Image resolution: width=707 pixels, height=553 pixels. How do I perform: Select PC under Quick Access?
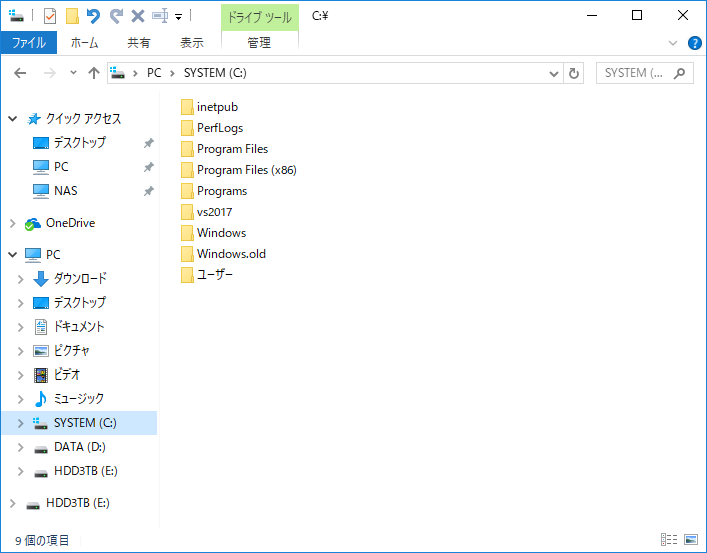pyautogui.click(x=61, y=167)
